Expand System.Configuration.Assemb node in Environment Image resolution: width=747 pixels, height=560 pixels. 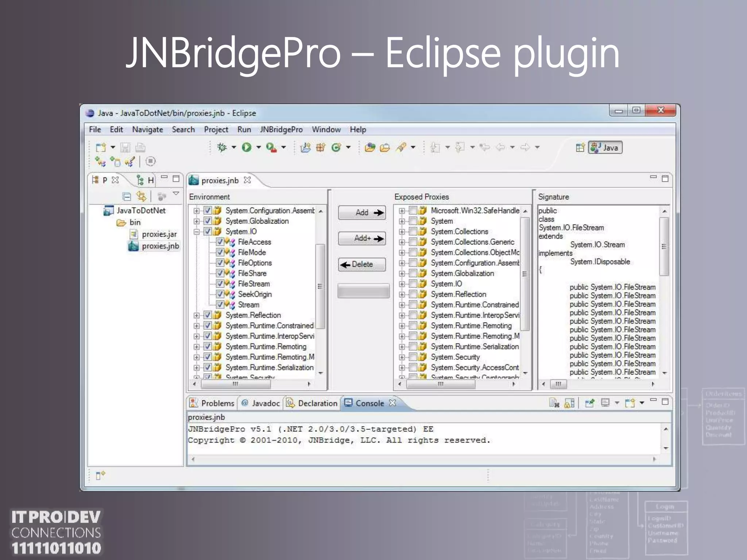197,211
